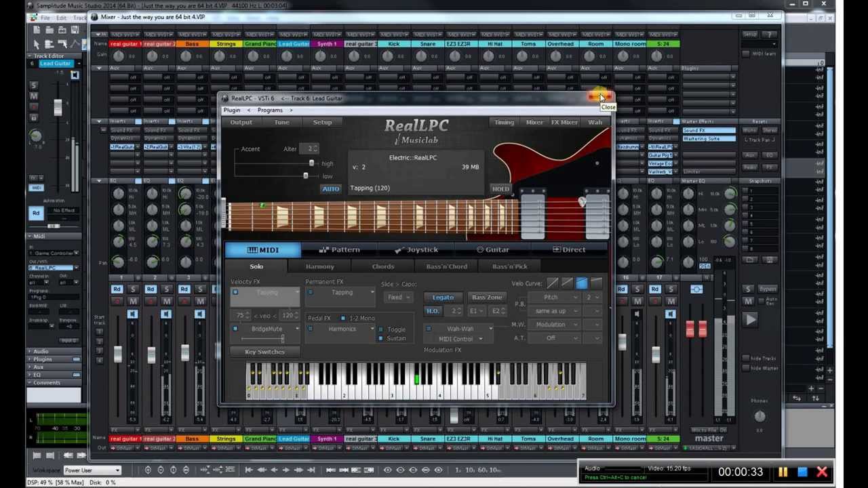Click the Solo button in Track Editor
Image resolution: width=868 pixels, height=488 pixels.
click(34, 85)
